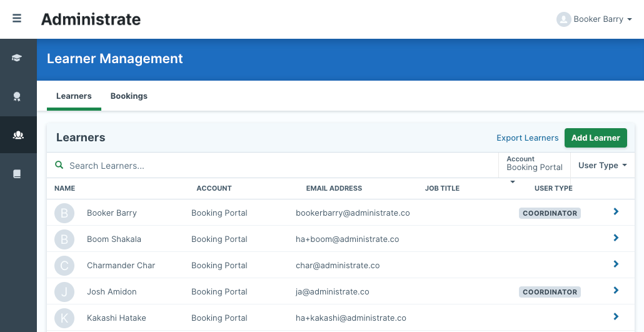Select the name Charmander Char

click(x=121, y=266)
